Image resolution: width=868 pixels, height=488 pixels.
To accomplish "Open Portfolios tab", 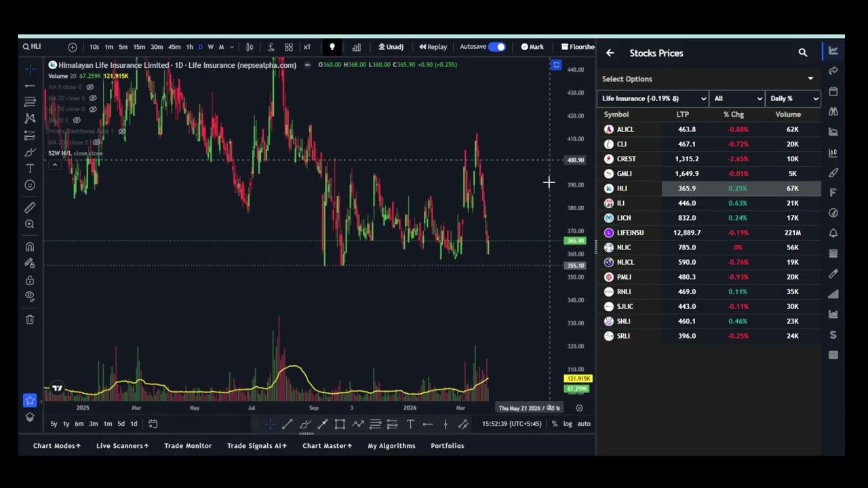I will coord(448,446).
